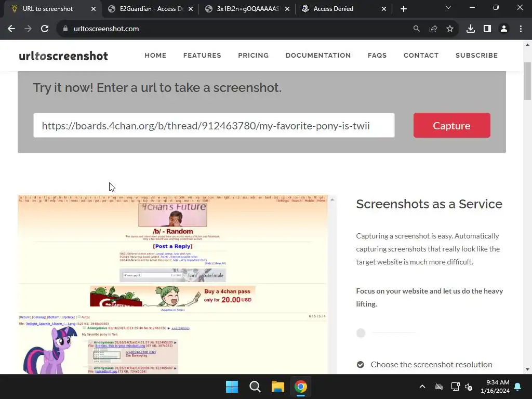Click the check icon beside screenshot resolution
The image size is (532, 399).
coord(361,365)
